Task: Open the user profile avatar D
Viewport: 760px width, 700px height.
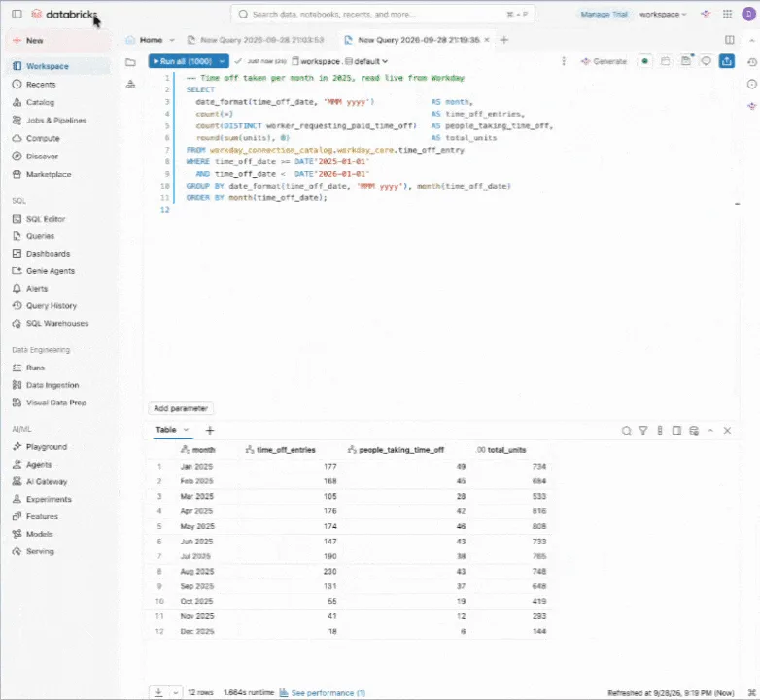Action: pyautogui.click(x=748, y=14)
